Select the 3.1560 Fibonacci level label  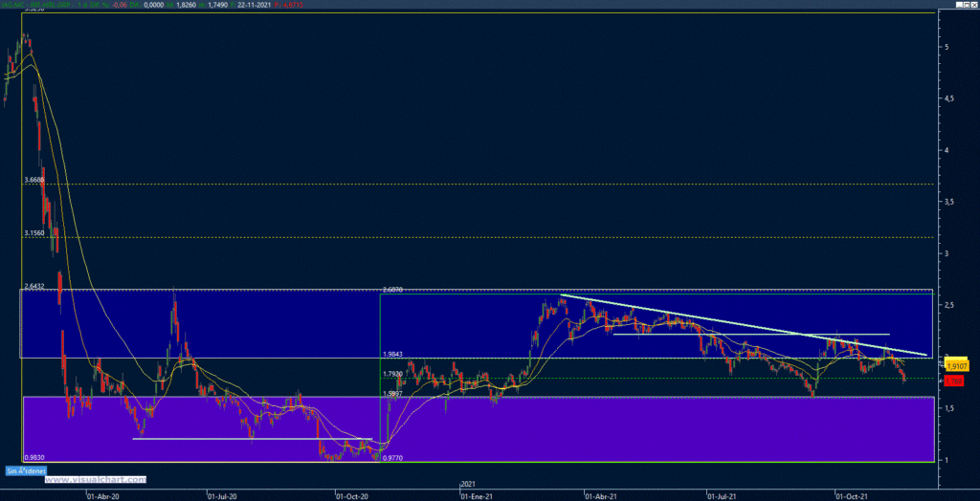(x=33, y=233)
